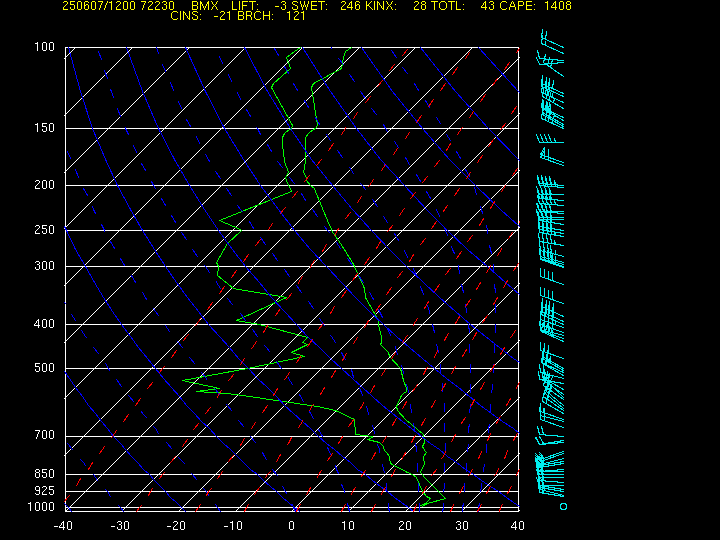
Task: Click the 200 pressure level label
Action: (x=45, y=185)
